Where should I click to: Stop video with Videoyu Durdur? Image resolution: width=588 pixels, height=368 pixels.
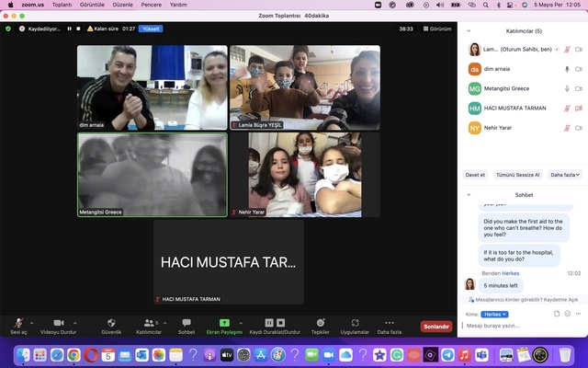[x=59, y=323]
